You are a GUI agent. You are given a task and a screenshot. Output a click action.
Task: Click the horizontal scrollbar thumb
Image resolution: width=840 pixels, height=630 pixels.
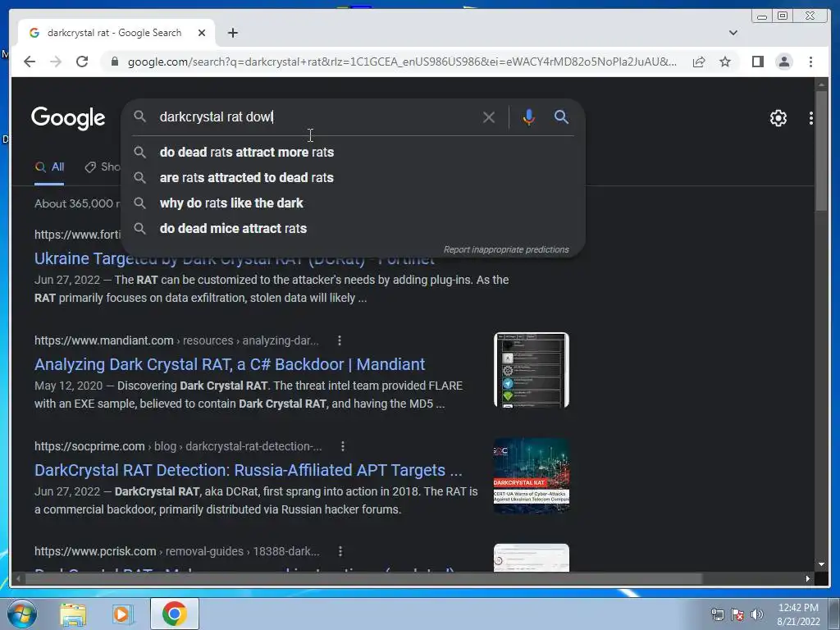[x=364, y=578]
